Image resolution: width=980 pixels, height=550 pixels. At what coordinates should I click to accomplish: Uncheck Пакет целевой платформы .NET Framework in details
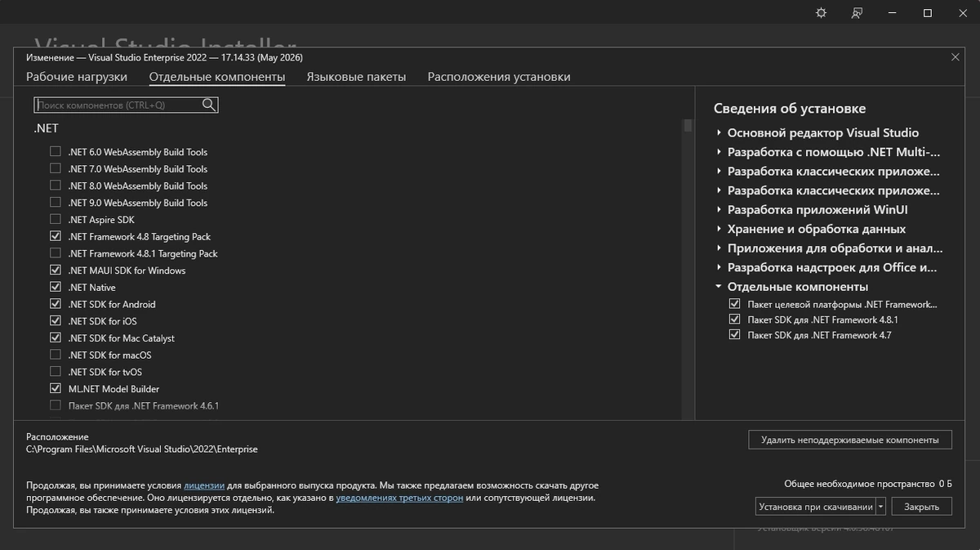coord(734,304)
